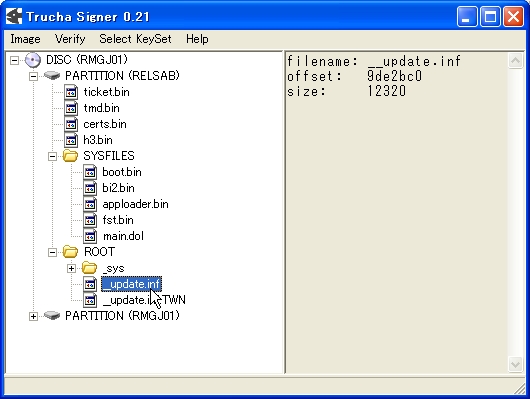
Task: Select main.dol in SYSFILES
Action: [123, 236]
